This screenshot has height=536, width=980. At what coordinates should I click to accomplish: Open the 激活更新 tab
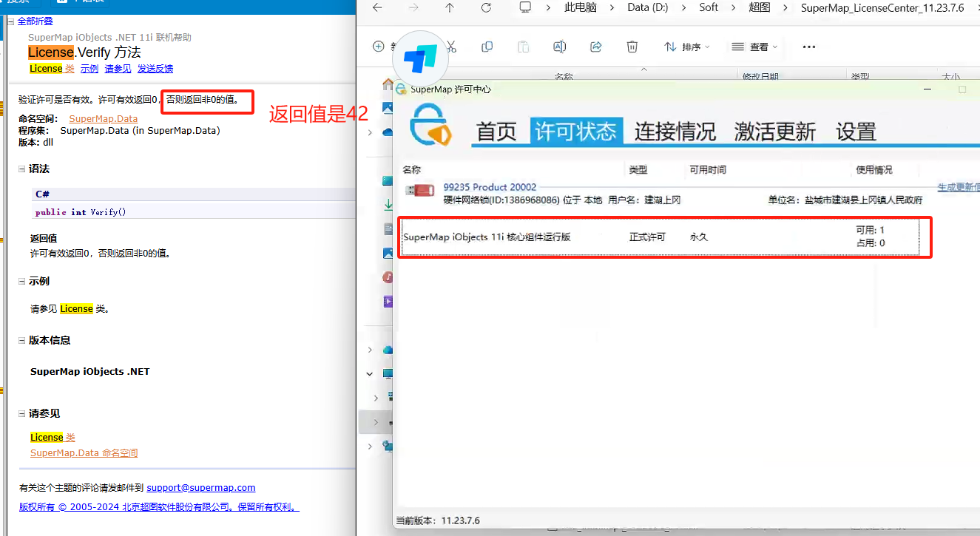(x=774, y=132)
